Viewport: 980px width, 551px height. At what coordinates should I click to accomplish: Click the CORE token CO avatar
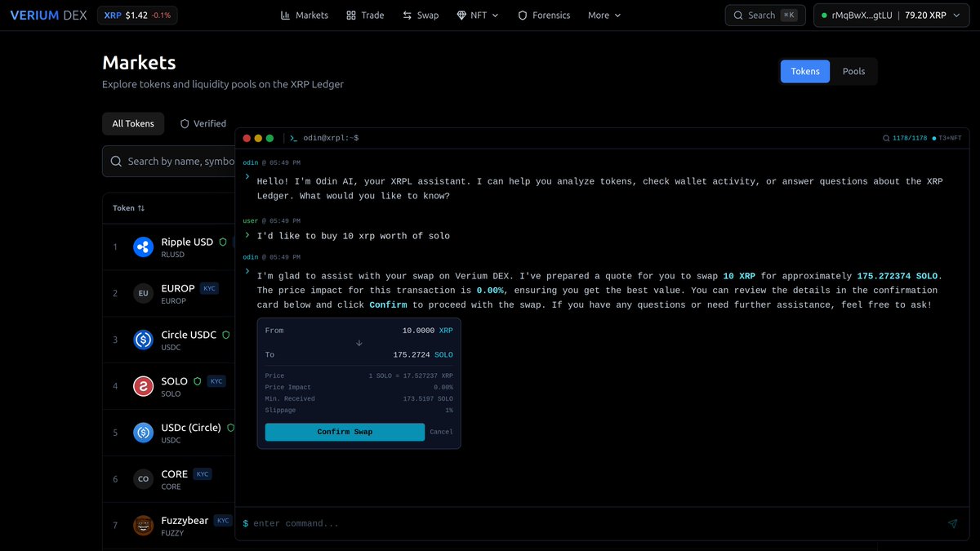(x=144, y=479)
